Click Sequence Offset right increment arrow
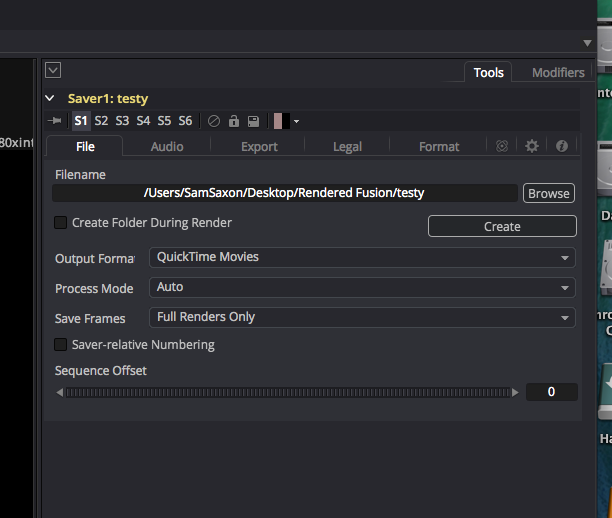 click(x=516, y=392)
